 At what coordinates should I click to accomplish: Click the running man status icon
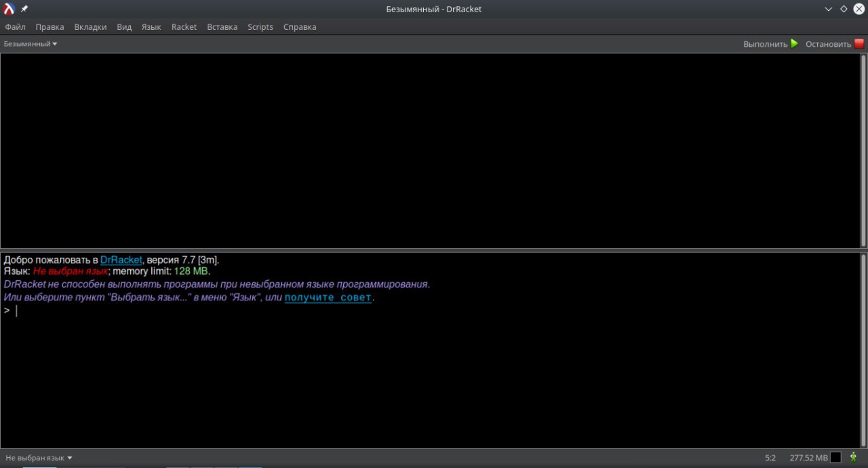pos(854,458)
